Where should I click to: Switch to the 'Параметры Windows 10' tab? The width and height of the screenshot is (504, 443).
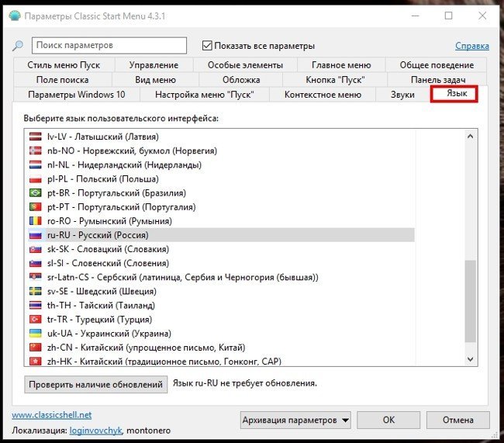pyautogui.click(x=77, y=95)
